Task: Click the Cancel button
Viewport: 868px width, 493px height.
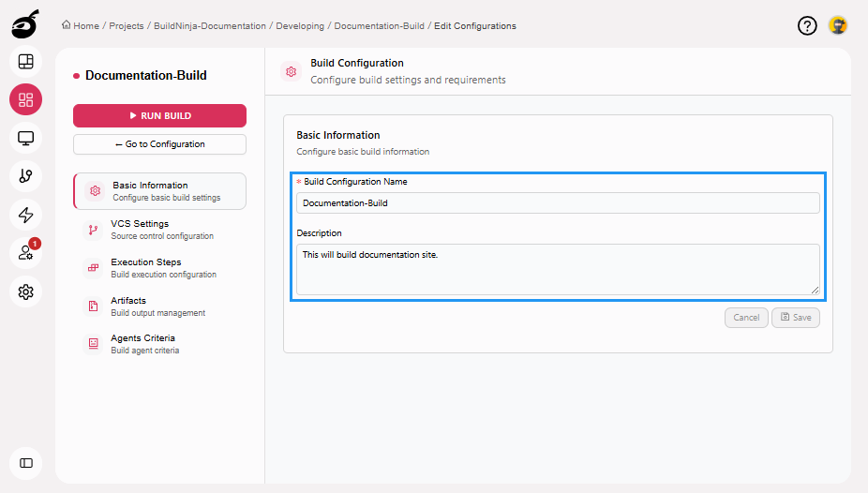Action: (746, 318)
